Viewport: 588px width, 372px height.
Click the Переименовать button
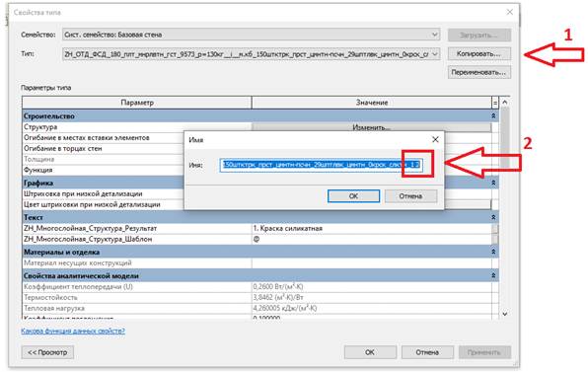(x=478, y=72)
